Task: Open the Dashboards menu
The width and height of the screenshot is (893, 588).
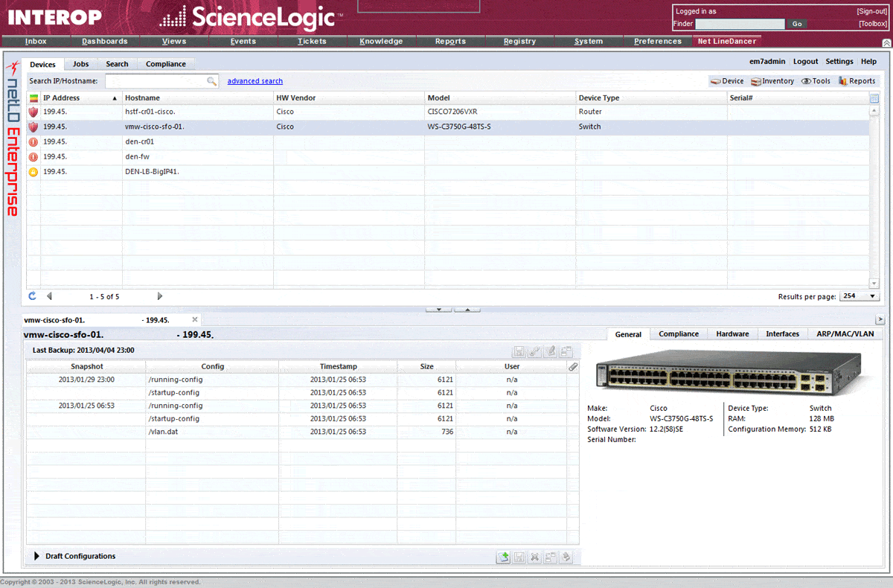Action: (x=105, y=42)
